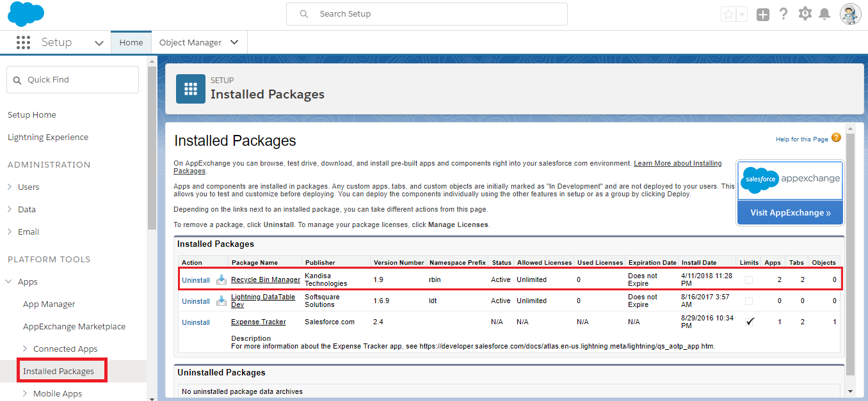Click the Uninstalled Packages section heading
Viewport: 868px width, 401px height.
pos(221,372)
